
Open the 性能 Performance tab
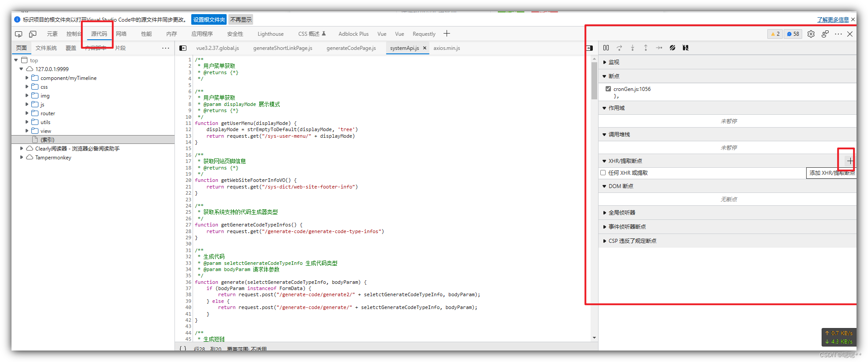pyautogui.click(x=146, y=34)
